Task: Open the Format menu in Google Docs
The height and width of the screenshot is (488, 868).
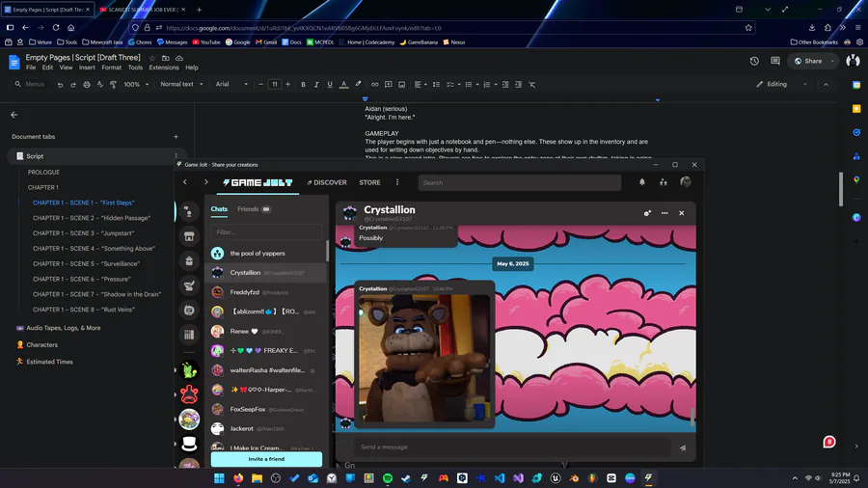Action: coord(111,68)
